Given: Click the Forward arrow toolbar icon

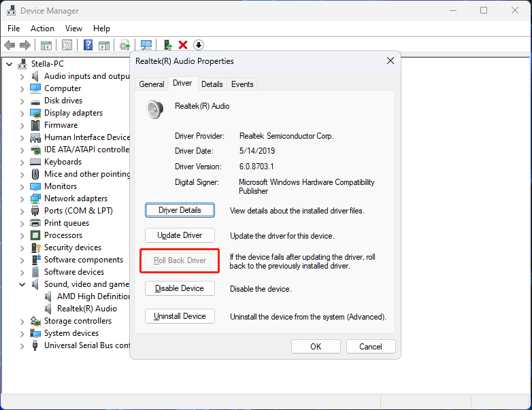Looking at the screenshot, I should 25,45.
